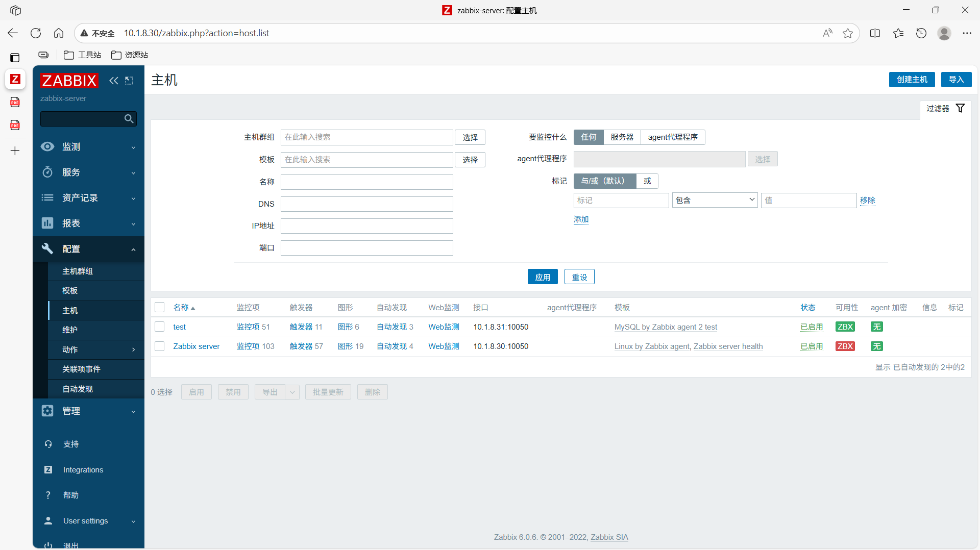Click the 应用 filter button
Screen dimensions: 980x550
543,277
